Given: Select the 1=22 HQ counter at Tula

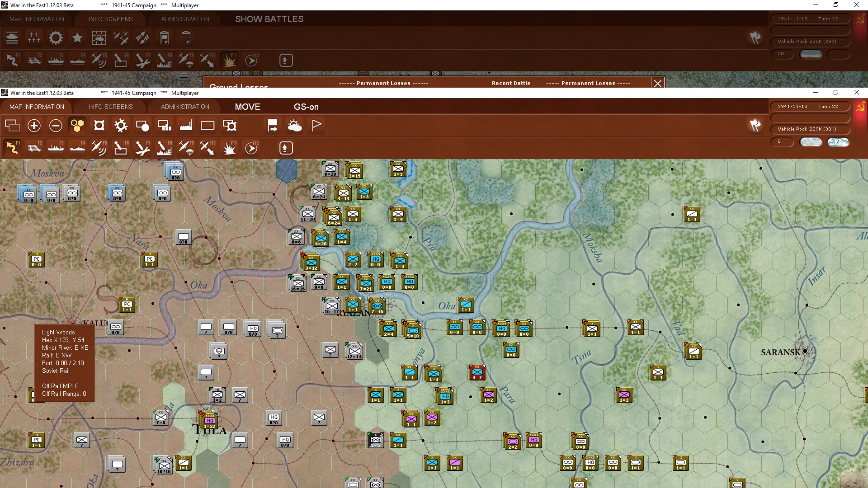Looking at the screenshot, I should 209,421.
